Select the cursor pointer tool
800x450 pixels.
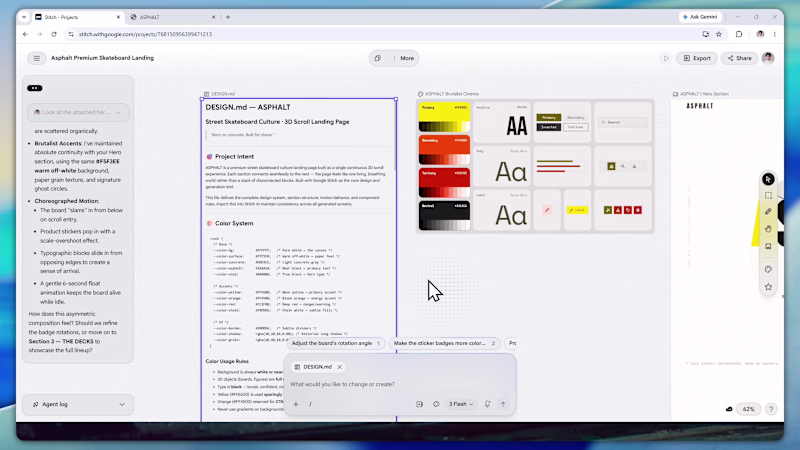click(x=768, y=179)
